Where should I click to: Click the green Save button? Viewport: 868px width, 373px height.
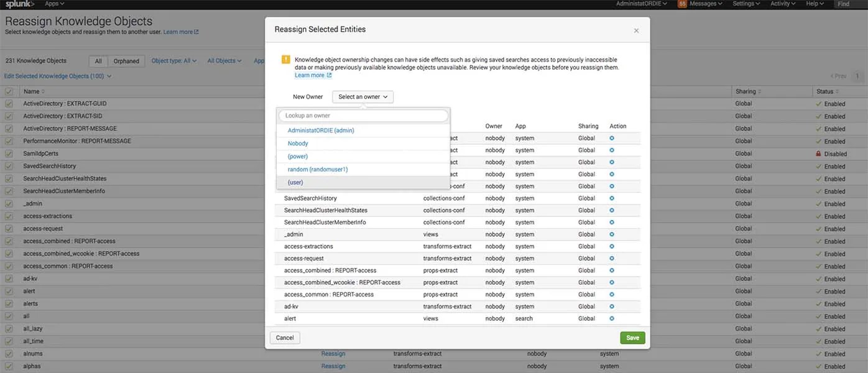click(632, 338)
